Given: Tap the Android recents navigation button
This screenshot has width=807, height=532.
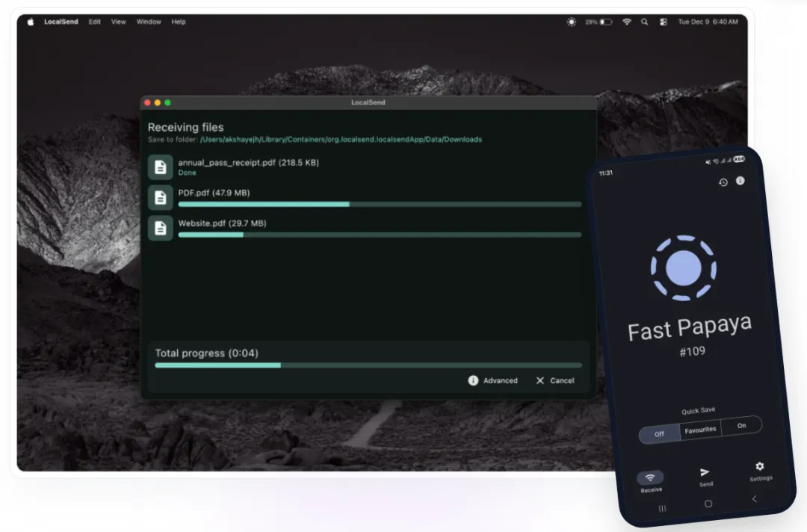Looking at the screenshot, I should [x=662, y=508].
